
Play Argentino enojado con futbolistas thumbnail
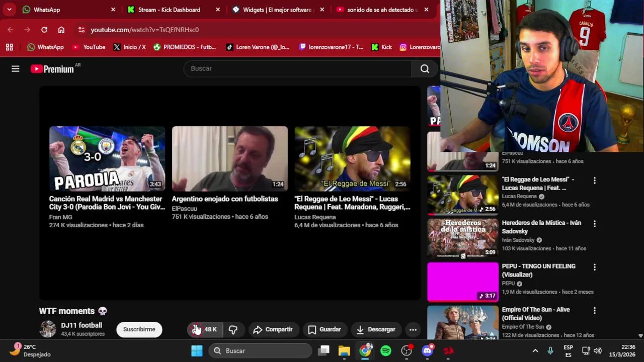tap(229, 158)
